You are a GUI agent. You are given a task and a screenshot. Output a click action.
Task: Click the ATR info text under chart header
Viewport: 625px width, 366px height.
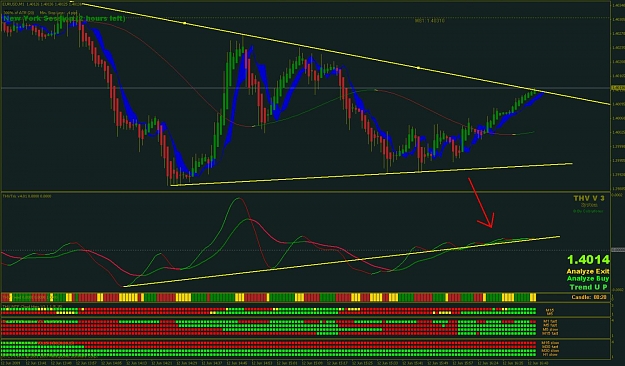coord(40,12)
